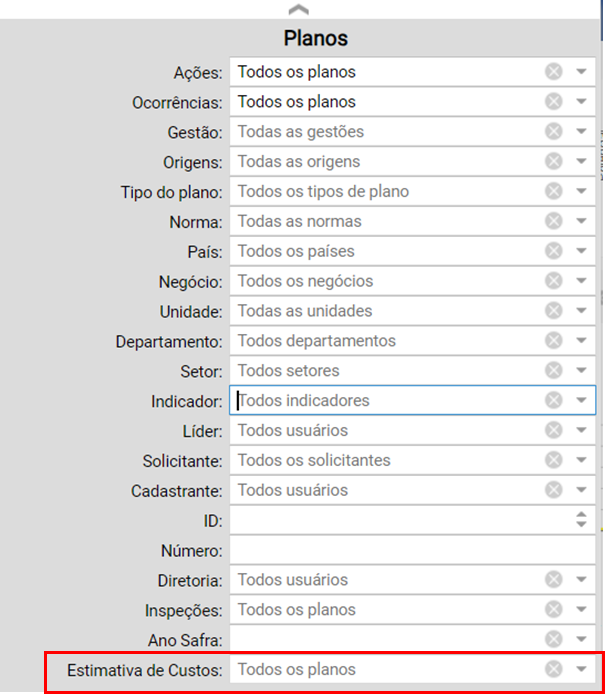Image resolution: width=605 pixels, height=694 pixels.
Task: Focus the Número text field
Action: (x=412, y=550)
